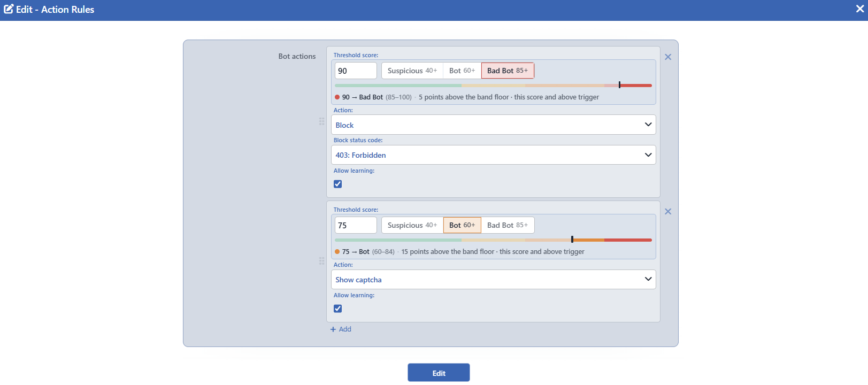
Task: Click the edit pencil icon in the title bar
Action: click(9, 9)
